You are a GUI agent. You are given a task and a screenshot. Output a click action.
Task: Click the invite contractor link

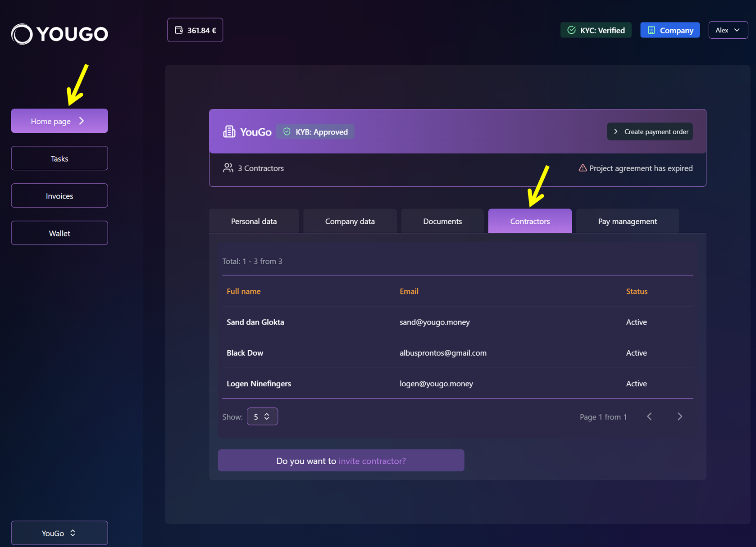[372, 461]
